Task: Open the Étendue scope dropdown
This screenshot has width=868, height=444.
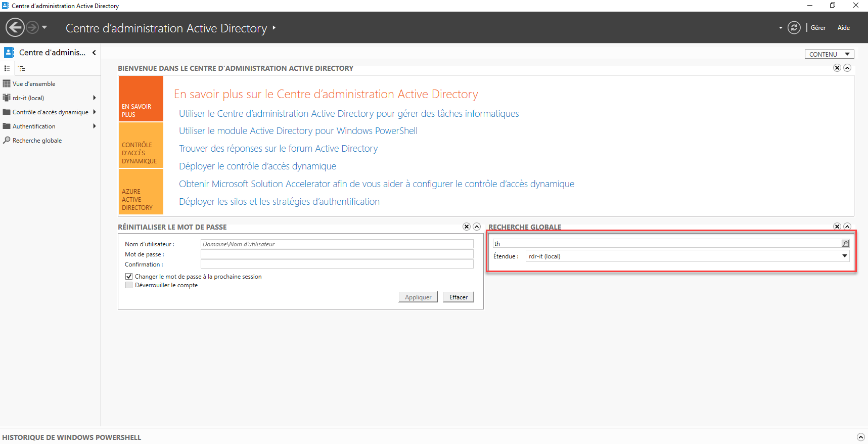Action: pyautogui.click(x=688, y=256)
